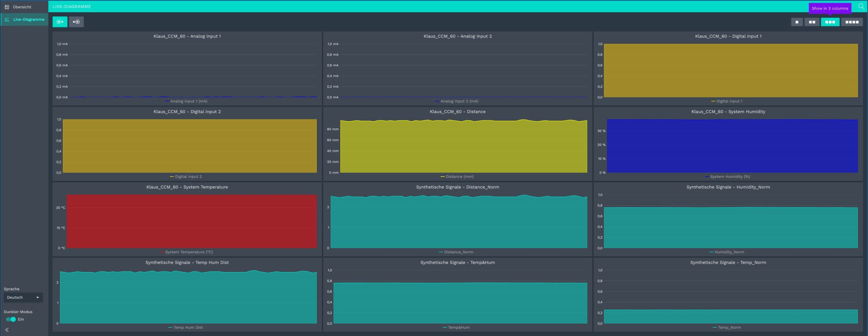Show charts in one column
The height and width of the screenshot is (336, 868).
797,22
